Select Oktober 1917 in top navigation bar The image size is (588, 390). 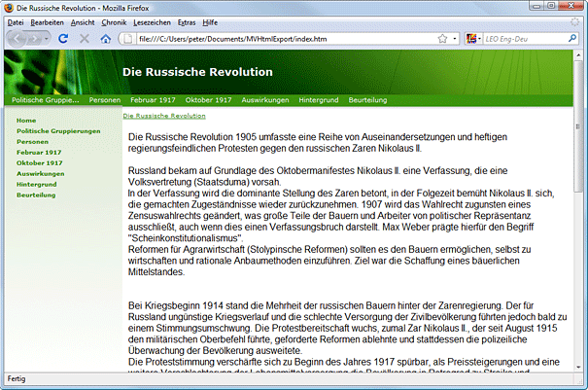click(x=208, y=100)
